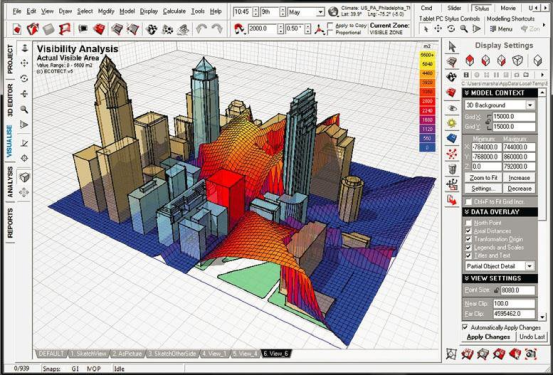Click the globe climate icon beside the month field

333,12
